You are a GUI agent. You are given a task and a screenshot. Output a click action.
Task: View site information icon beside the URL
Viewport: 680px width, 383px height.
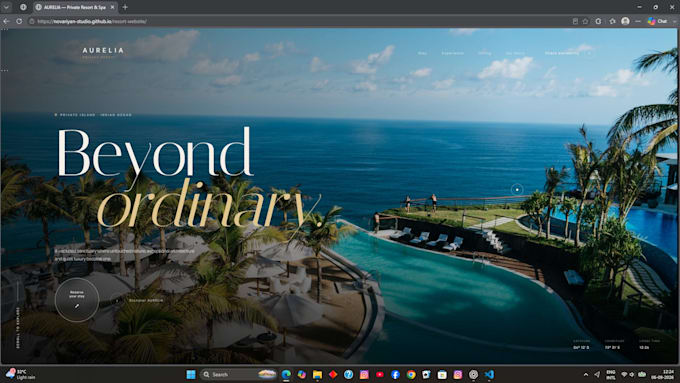[x=32, y=21]
